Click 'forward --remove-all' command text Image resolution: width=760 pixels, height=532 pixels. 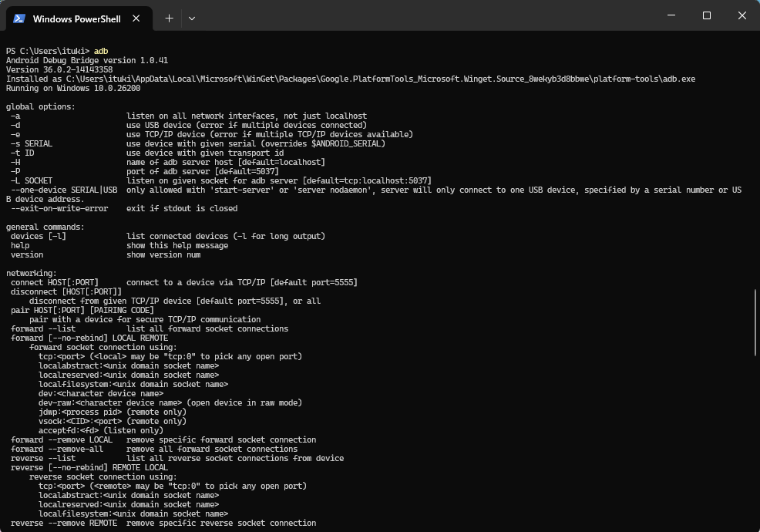pos(57,449)
